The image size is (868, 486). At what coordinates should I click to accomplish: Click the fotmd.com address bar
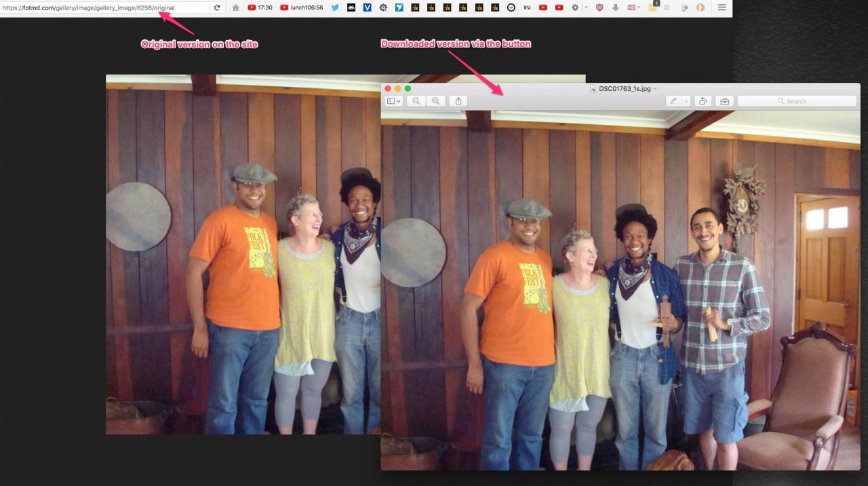point(104,7)
